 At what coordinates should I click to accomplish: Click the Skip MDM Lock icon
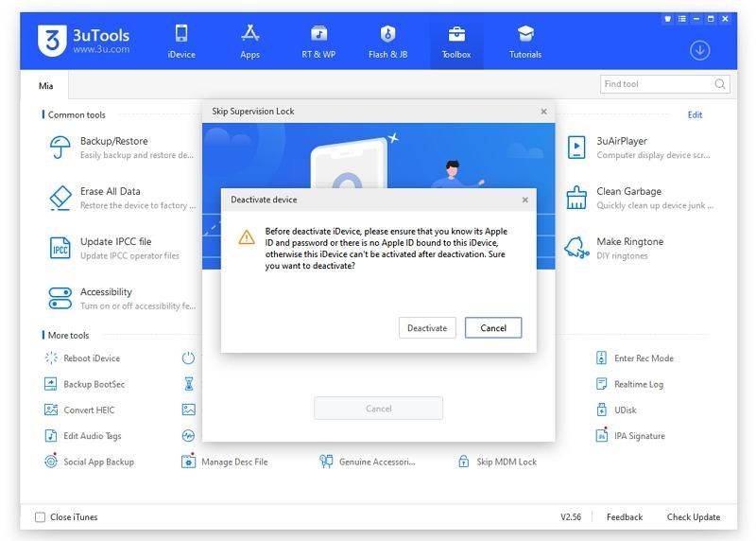[464, 462]
